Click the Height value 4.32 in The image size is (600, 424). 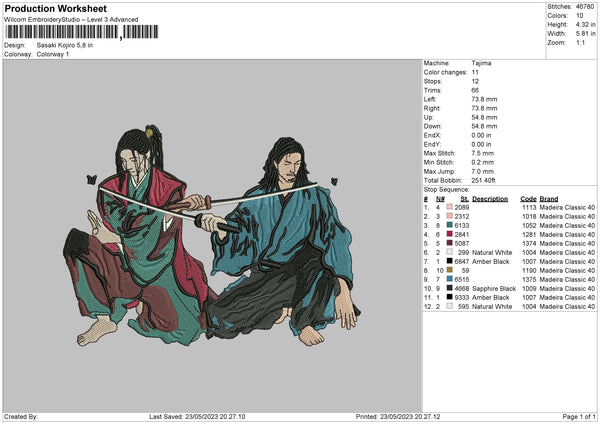(x=585, y=24)
